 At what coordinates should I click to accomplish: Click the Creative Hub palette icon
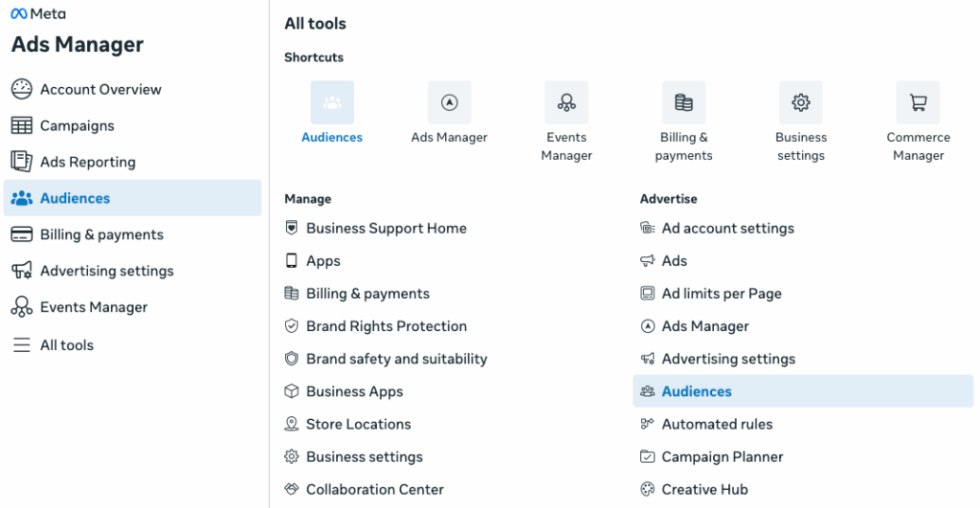point(648,489)
